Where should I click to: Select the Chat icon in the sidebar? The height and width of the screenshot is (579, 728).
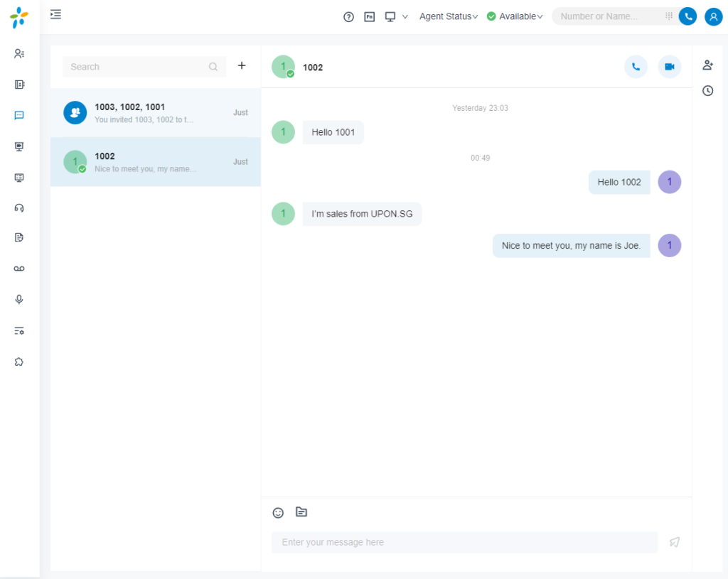[18, 115]
